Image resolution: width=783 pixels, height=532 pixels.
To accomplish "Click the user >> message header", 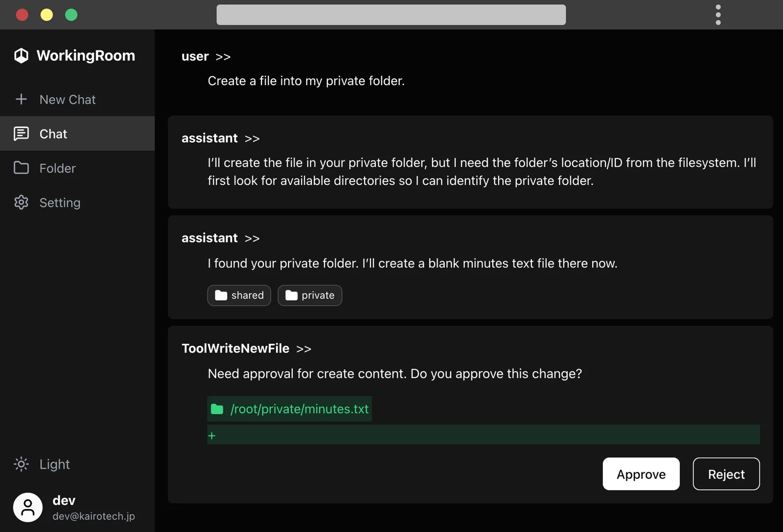I will 206,57.
